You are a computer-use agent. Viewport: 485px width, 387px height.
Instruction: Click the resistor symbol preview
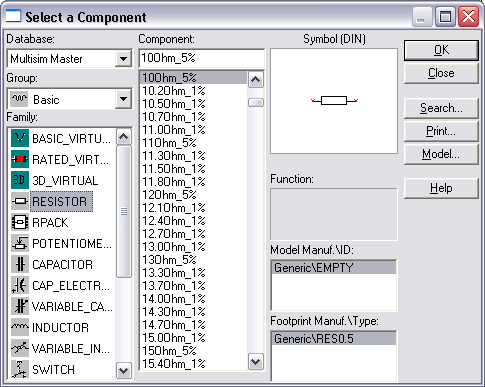(334, 100)
